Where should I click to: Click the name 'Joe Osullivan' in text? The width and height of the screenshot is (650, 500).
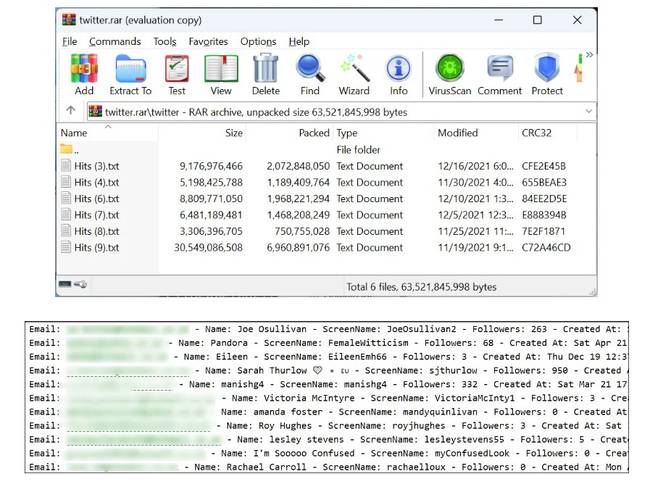point(272,329)
